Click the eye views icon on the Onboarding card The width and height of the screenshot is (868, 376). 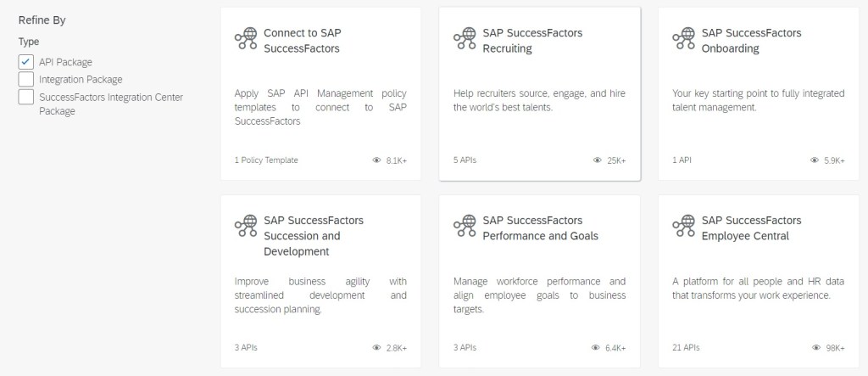point(815,160)
